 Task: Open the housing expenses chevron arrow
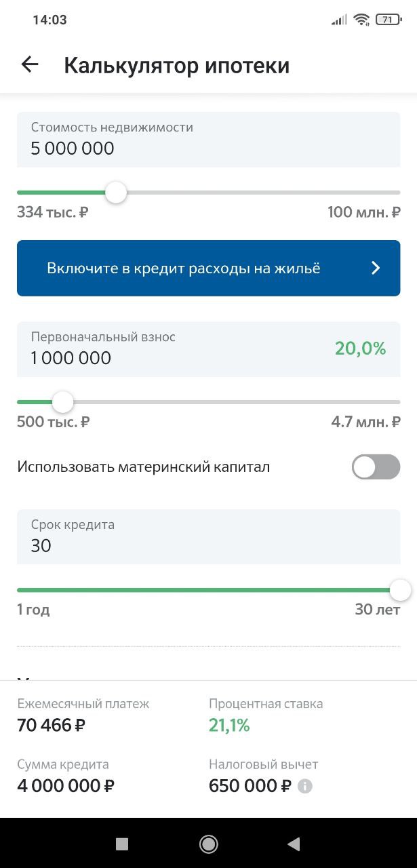click(376, 269)
